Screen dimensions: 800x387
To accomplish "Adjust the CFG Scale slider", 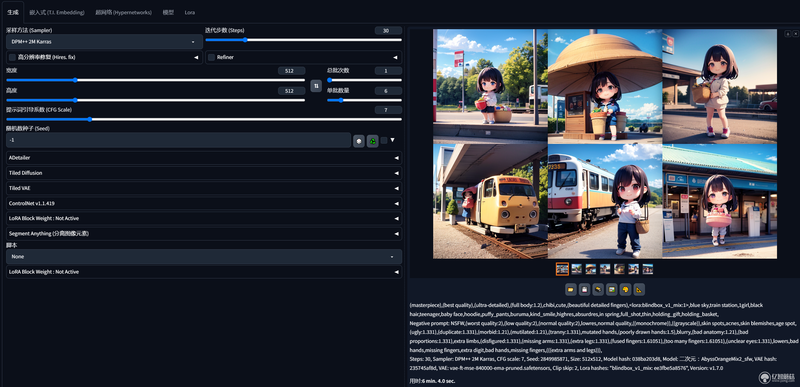I will (204, 119).
